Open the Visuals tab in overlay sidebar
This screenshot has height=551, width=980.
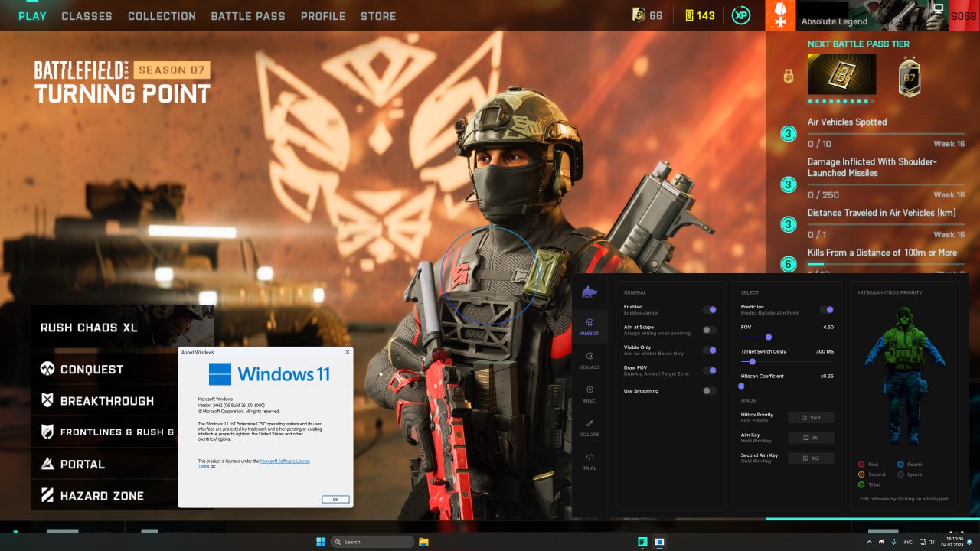pyautogui.click(x=590, y=360)
